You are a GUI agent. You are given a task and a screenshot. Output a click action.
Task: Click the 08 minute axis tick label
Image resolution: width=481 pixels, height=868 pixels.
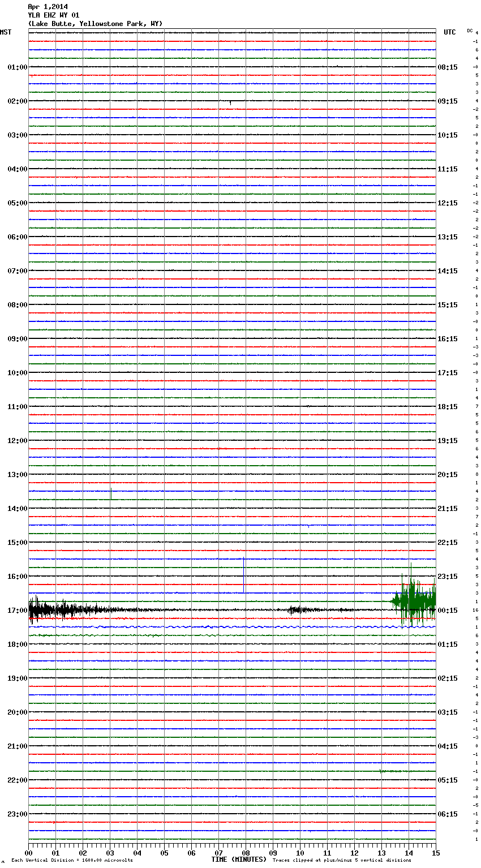click(246, 853)
